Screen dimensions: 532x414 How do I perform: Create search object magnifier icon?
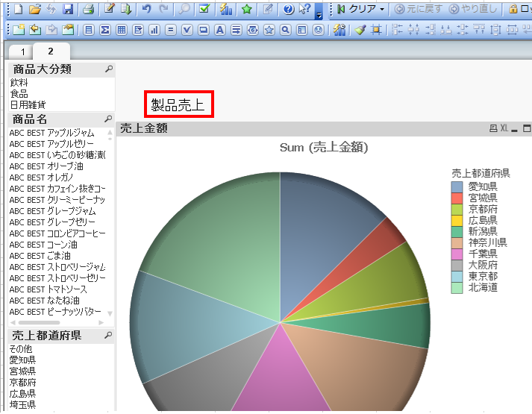285,30
